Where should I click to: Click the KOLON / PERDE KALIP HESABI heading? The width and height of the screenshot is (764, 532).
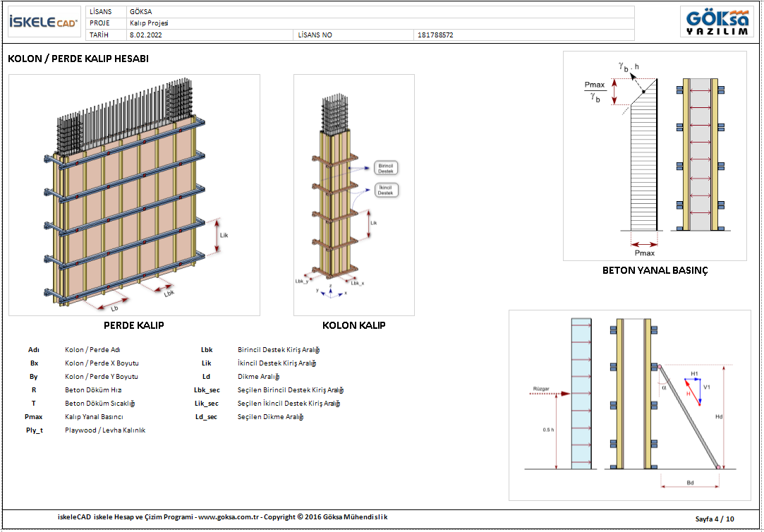78,59
